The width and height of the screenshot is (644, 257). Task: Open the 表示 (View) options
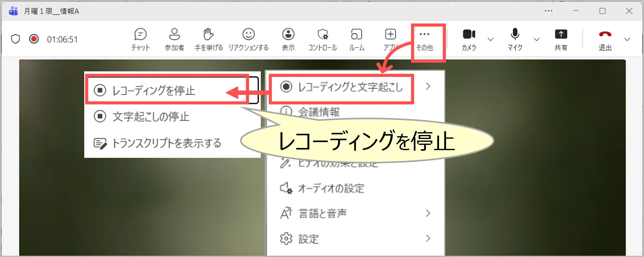click(288, 39)
